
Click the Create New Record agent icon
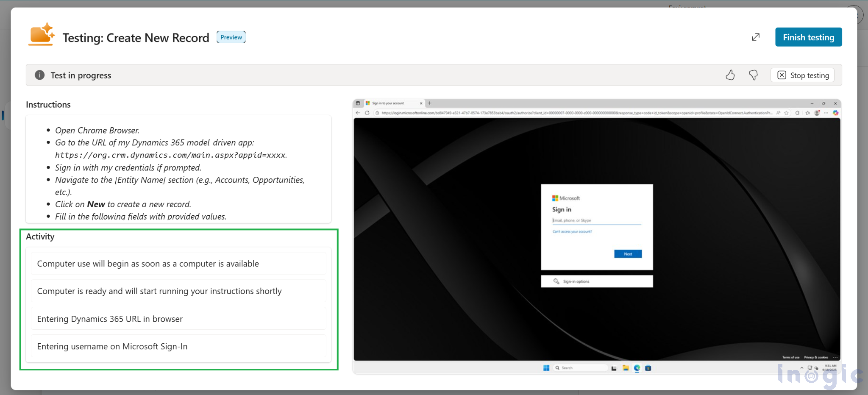tap(42, 34)
